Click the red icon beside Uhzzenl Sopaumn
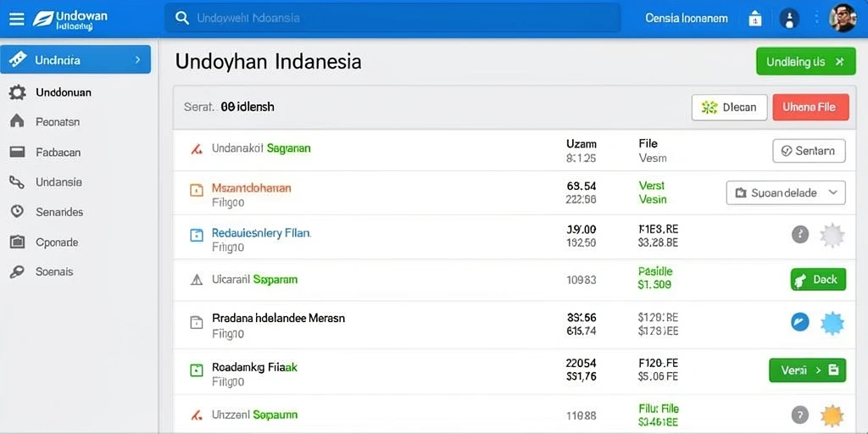This screenshot has height=434, width=868. tap(196, 415)
